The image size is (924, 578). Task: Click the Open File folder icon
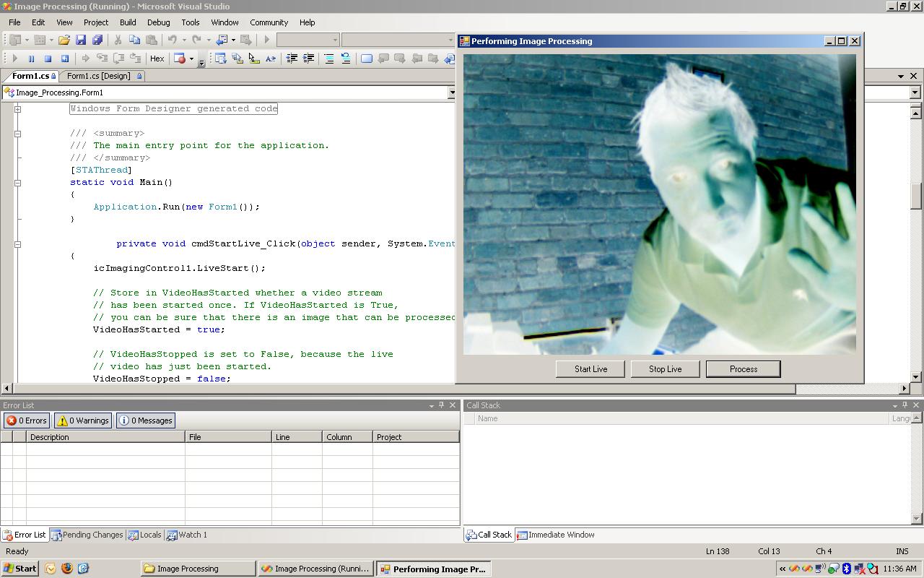tap(64, 40)
